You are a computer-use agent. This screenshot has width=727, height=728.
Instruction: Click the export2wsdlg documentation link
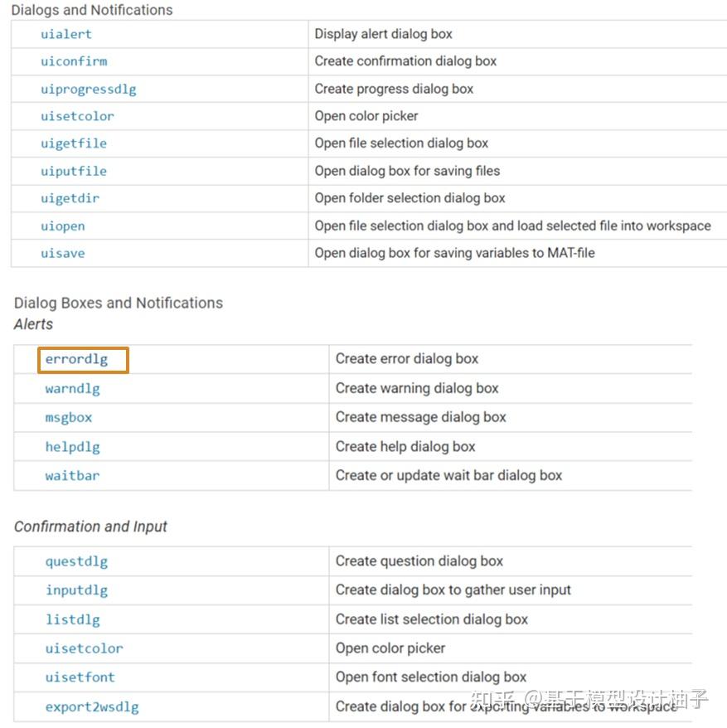click(91, 706)
